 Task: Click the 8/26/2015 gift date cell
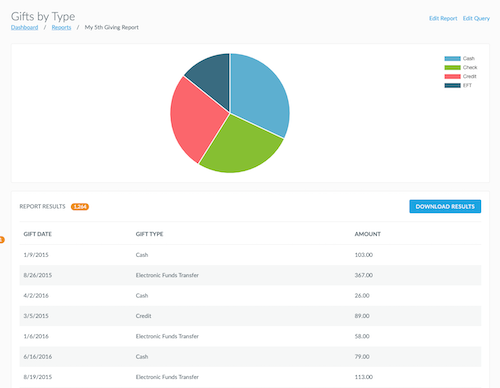(37, 275)
